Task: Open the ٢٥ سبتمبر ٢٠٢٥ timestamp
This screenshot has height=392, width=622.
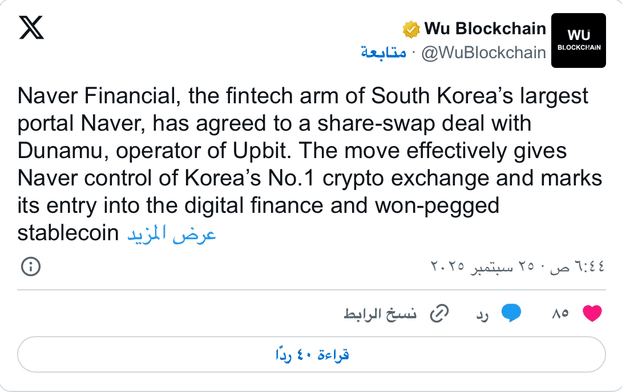Action: pyautogui.click(x=518, y=266)
